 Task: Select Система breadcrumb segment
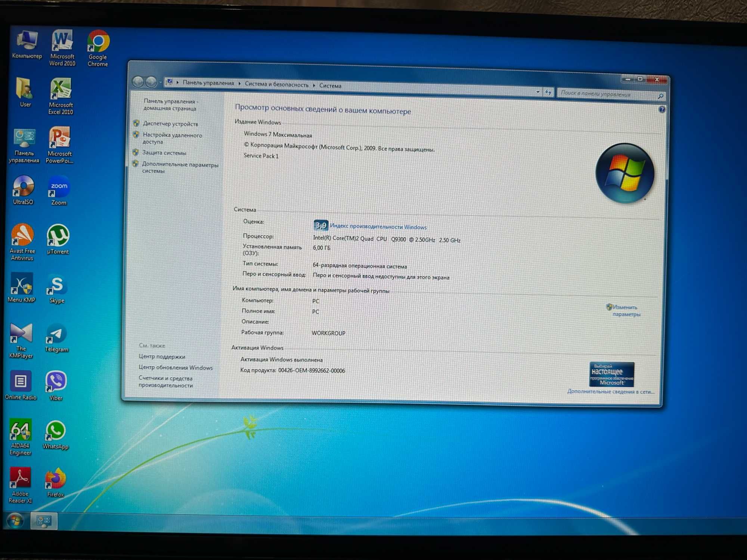[x=330, y=86]
